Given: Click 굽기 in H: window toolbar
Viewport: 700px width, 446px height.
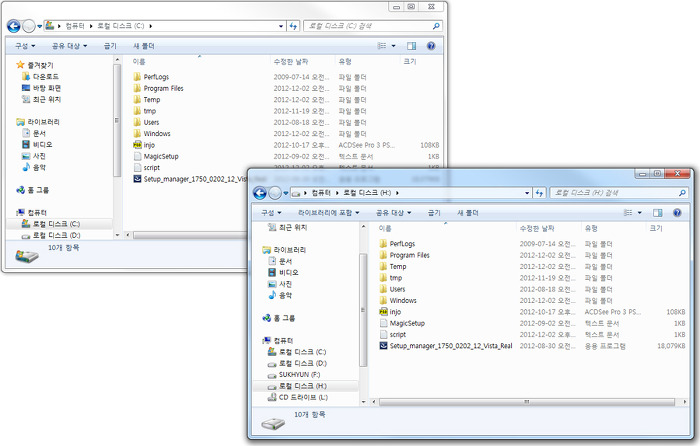Looking at the screenshot, I should (x=434, y=213).
